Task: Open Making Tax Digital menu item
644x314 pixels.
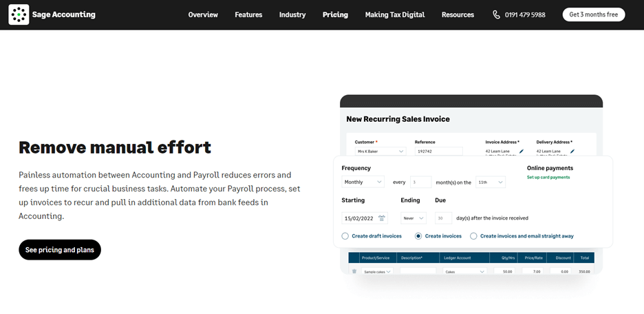Action: click(395, 14)
